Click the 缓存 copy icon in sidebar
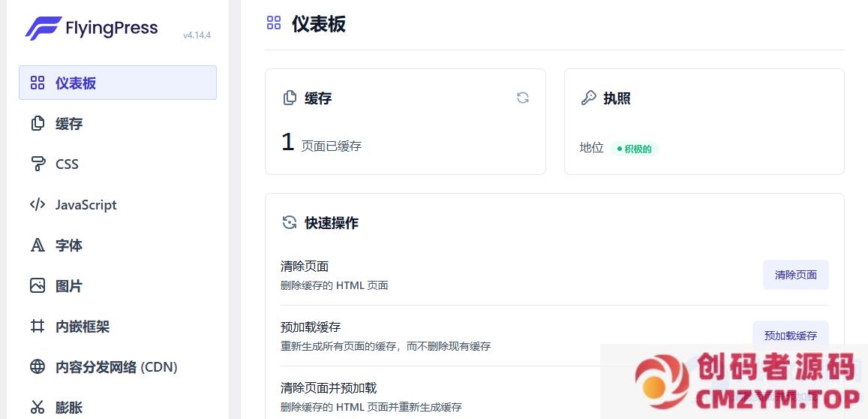The image size is (868, 419). pyautogui.click(x=38, y=123)
